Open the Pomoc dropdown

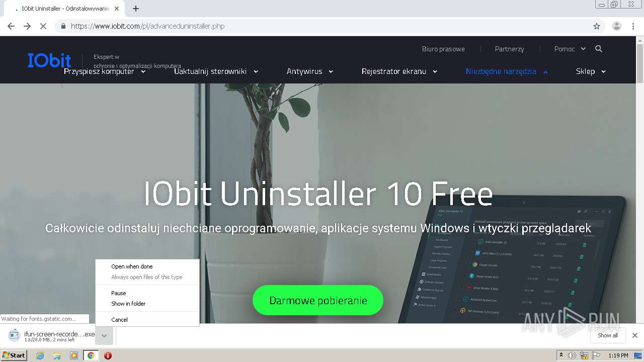pos(570,49)
